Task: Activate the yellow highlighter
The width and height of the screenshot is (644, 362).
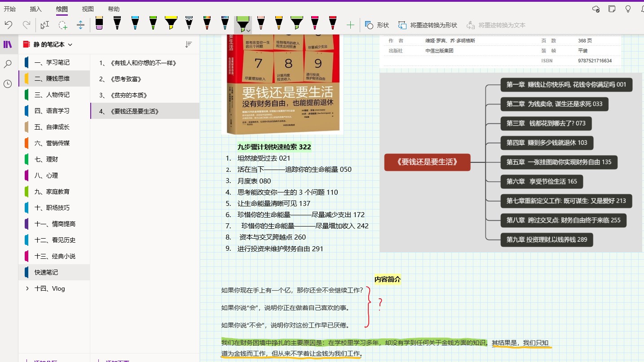Action: [171, 22]
